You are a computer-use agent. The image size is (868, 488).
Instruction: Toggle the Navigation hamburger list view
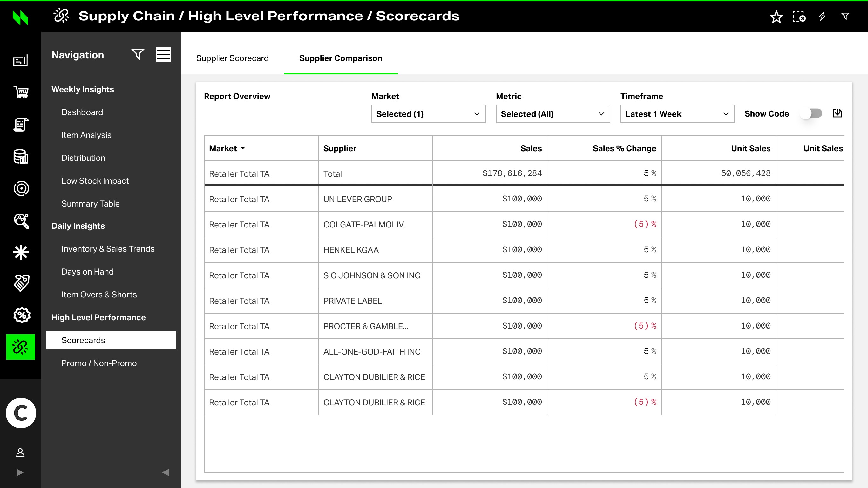[x=163, y=55]
